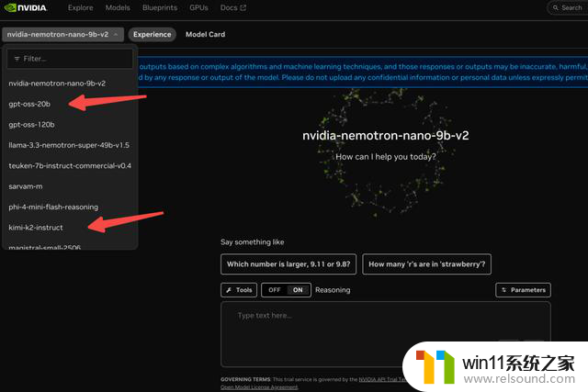The height and width of the screenshot is (392, 588).
Task: Open the Tools button
Action: 239,290
